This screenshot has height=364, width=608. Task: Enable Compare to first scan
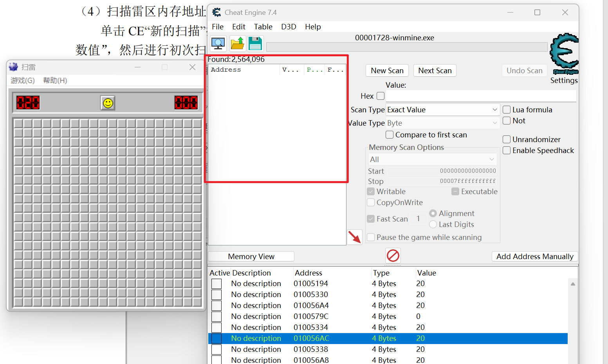390,135
